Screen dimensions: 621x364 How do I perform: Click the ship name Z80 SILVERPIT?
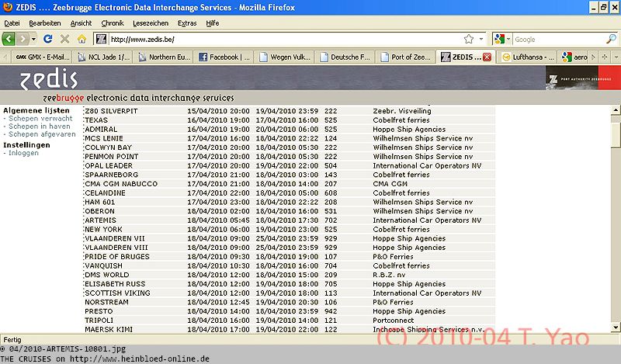point(111,111)
